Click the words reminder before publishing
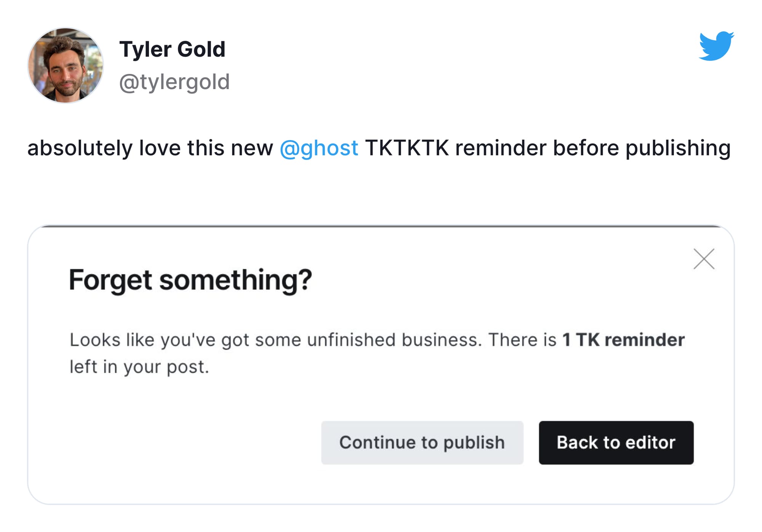 tap(593, 148)
